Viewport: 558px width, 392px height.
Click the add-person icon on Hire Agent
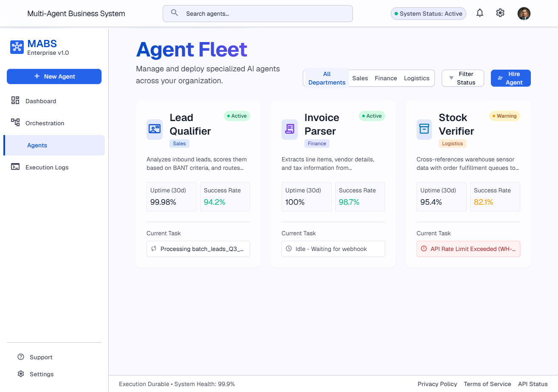click(500, 78)
